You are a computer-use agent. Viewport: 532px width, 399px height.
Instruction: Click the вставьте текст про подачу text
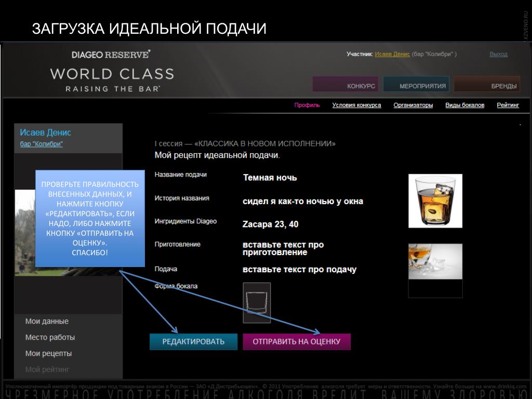300,270
